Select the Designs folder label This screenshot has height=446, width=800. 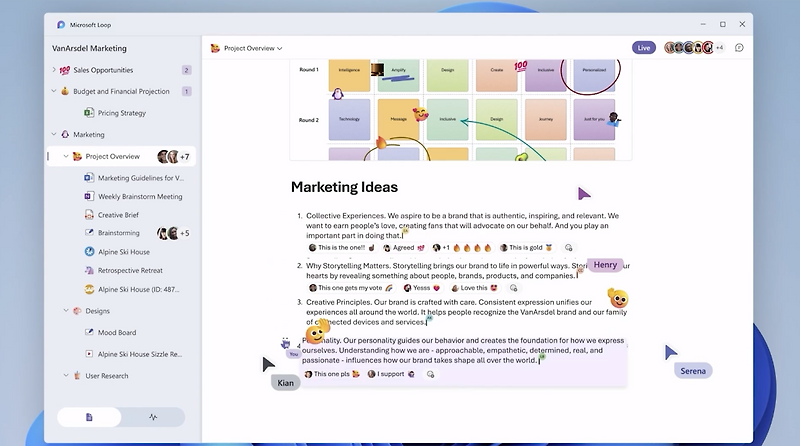tap(97, 311)
